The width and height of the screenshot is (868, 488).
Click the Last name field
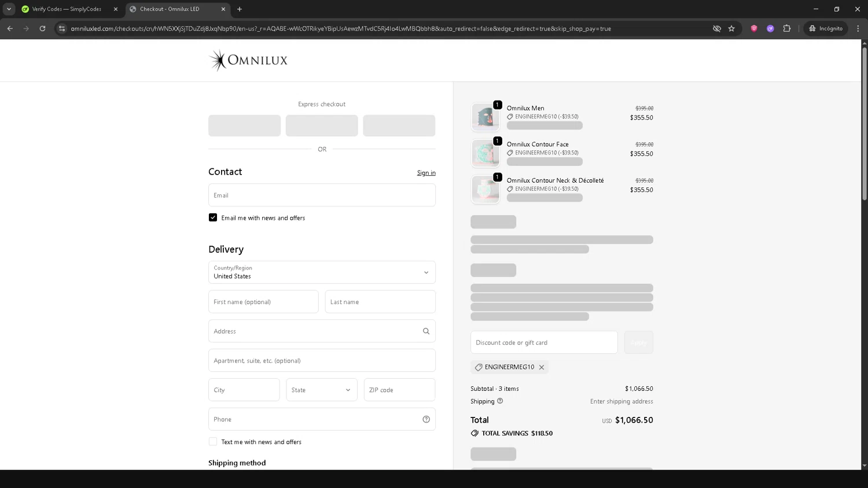pyautogui.click(x=380, y=302)
